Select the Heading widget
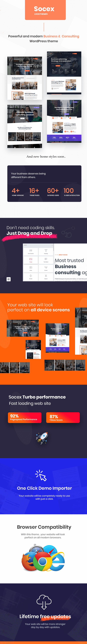Image resolution: width=87 pixels, height=644 pixels. click(46, 251)
